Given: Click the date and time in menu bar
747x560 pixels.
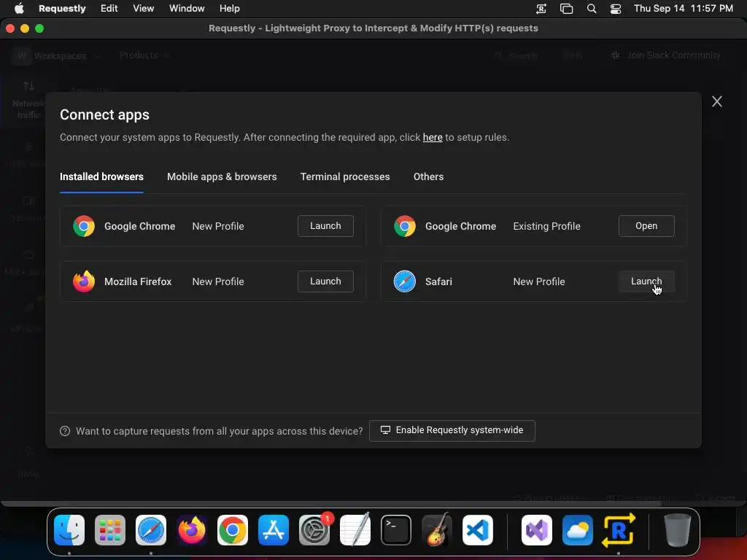Looking at the screenshot, I should [683, 8].
